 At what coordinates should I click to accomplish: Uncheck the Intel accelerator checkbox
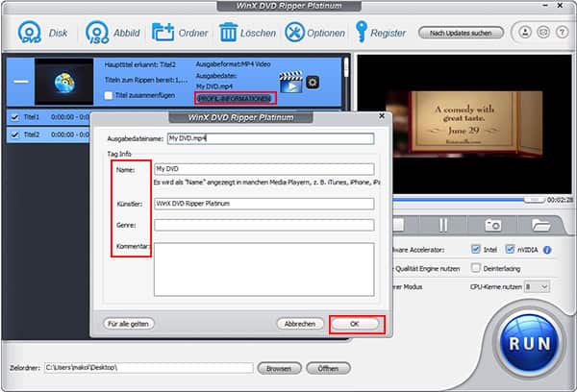click(475, 249)
